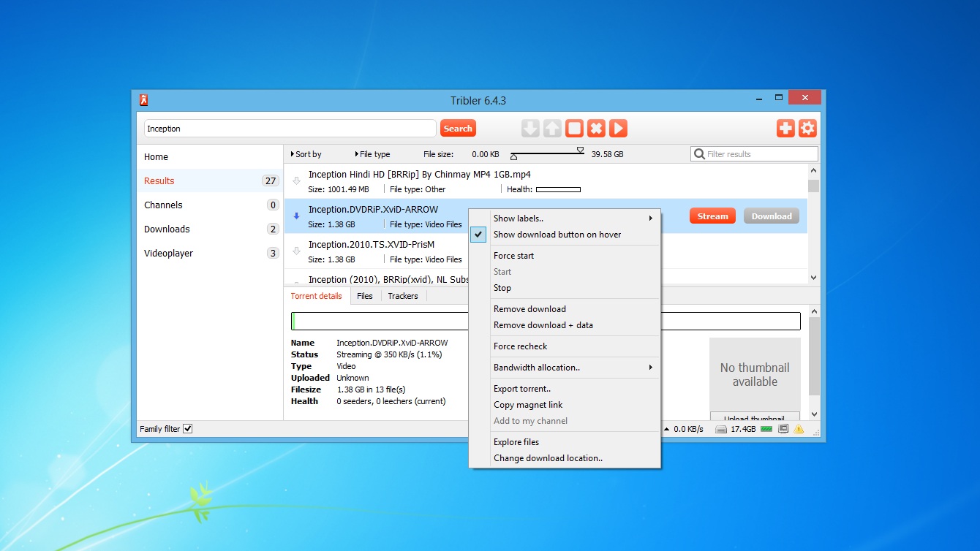Choose 'Force start' from the context menu
This screenshot has width=980, height=551.
[565, 256]
